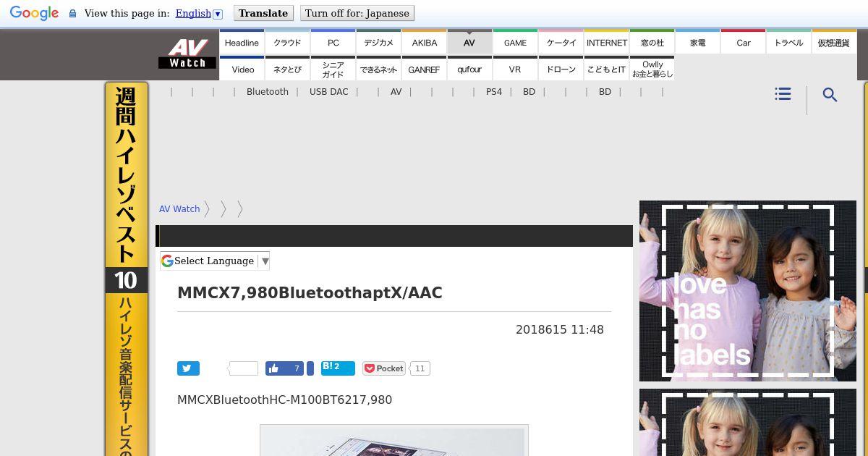Click the USB DAC category link
This screenshot has height=456, width=868.
tap(329, 92)
